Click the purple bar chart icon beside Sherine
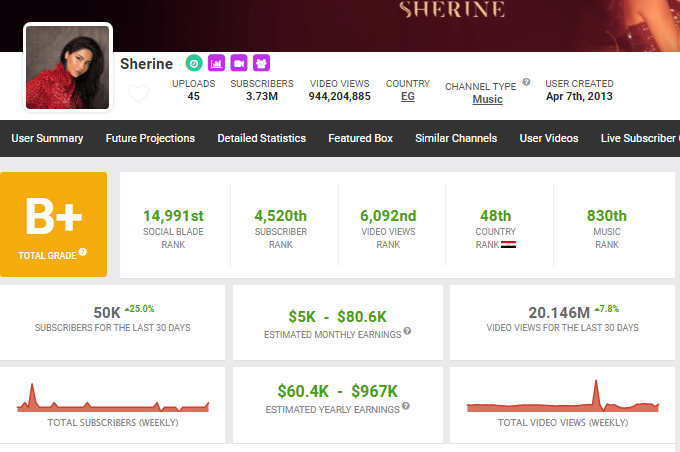The width and height of the screenshot is (680, 452). pyautogui.click(x=216, y=63)
